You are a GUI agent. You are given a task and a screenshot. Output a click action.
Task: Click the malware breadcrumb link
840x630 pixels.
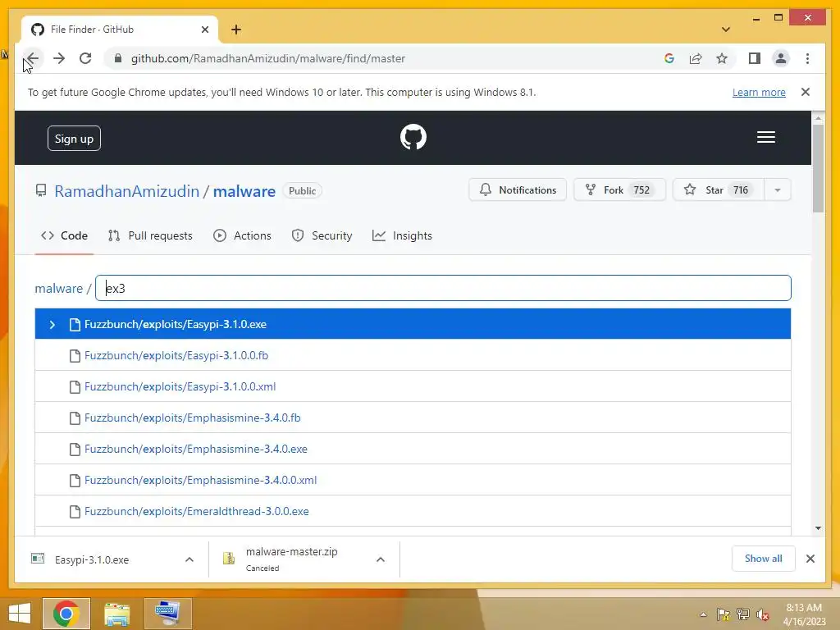click(x=59, y=288)
